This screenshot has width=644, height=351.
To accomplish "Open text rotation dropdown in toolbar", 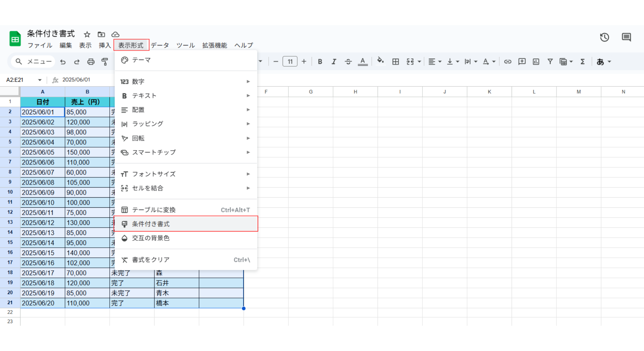I will click(489, 61).
